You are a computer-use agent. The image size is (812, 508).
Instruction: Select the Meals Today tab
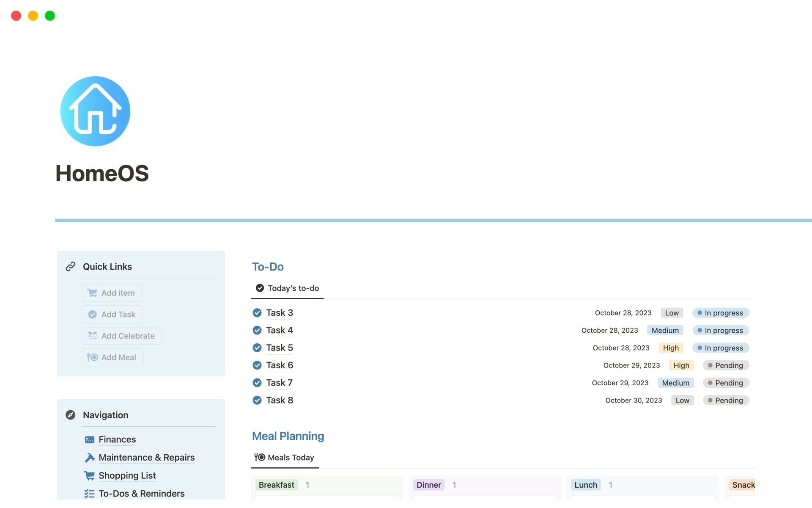point(285,457)
